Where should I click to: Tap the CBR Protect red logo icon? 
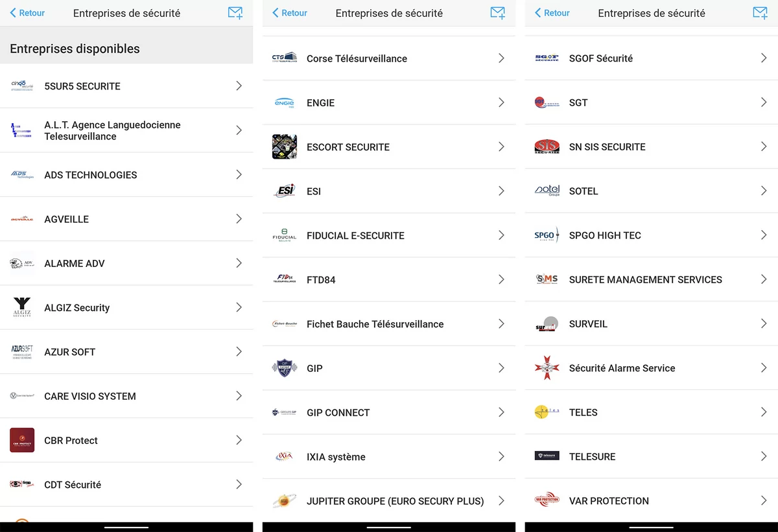coord(22,440)
